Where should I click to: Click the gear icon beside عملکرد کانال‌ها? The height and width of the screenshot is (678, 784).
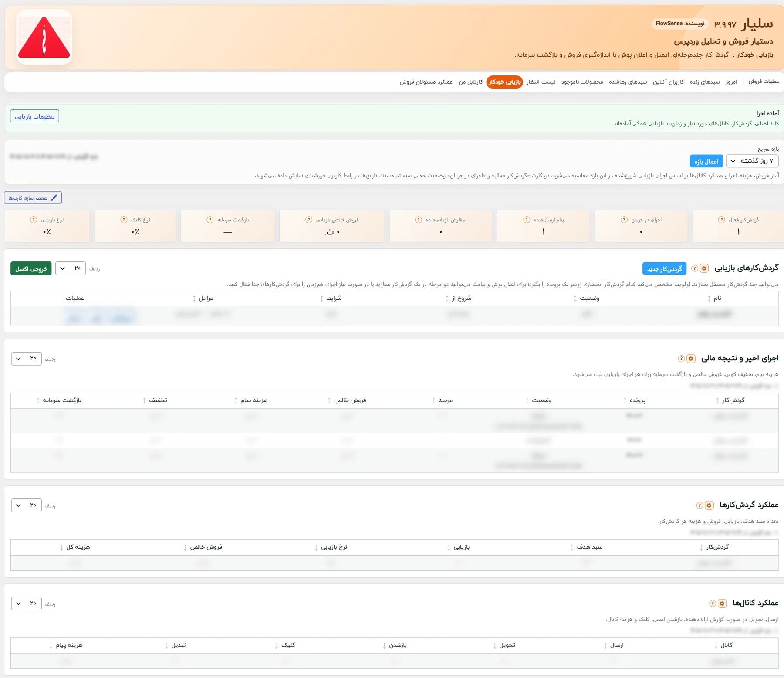[x=722, y=603]
